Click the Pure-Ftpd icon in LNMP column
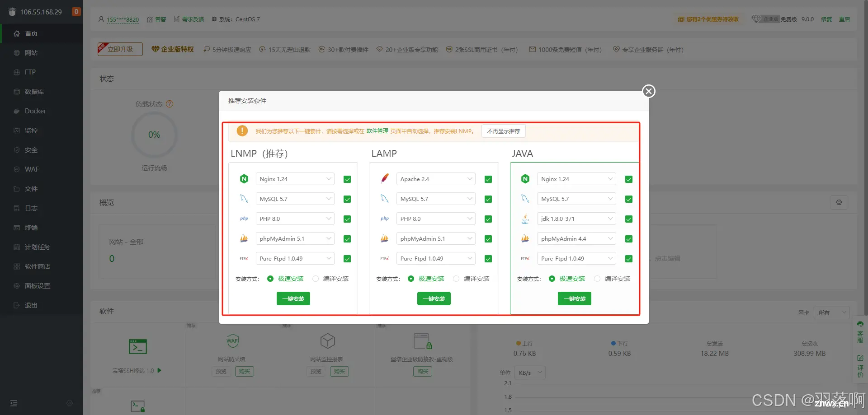The width and height of the screenshot is (868, 415). pyautogui.click(x=244, y=258)
